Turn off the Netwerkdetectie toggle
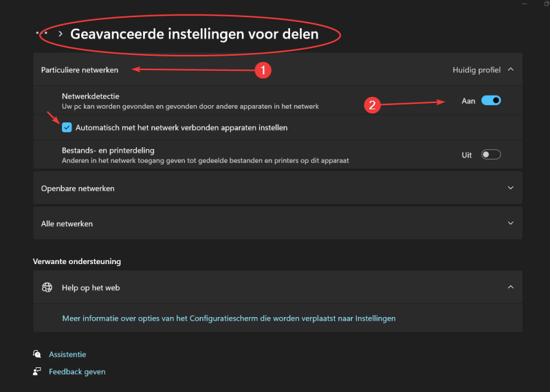Image resolution: width=550 pixels, height=392 pixels. pos(491,100)
